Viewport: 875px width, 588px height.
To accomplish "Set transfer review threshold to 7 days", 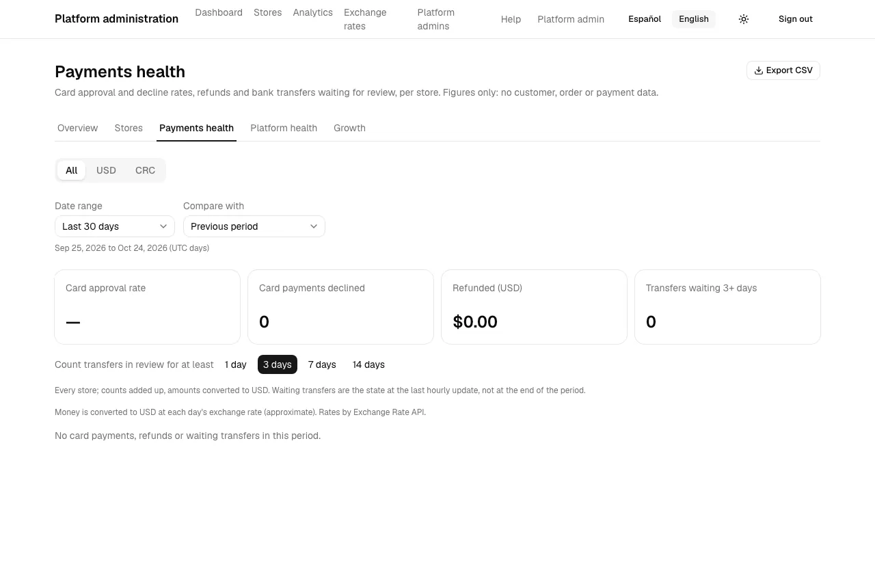I will (322, 364).
